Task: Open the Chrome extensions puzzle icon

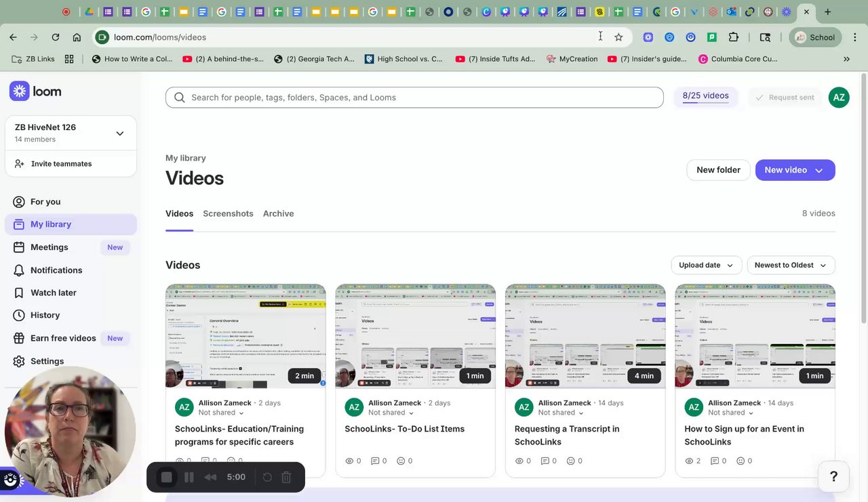Action: (x=733, y=37)
